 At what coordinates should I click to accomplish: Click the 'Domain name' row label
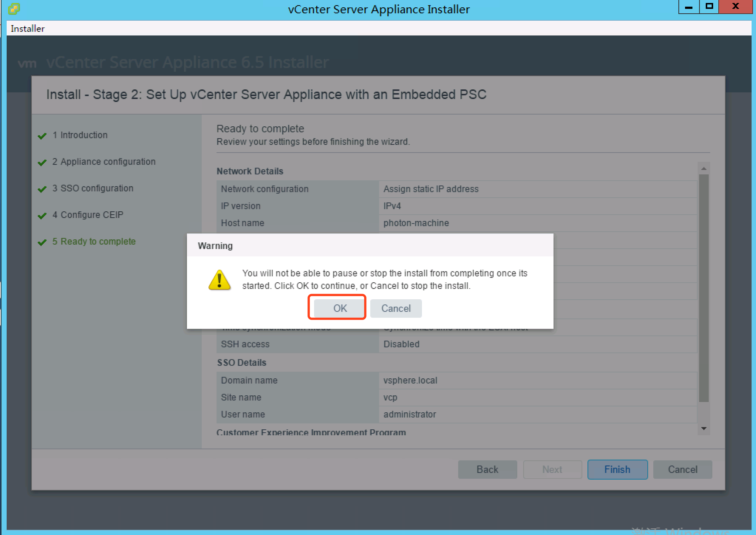(249, 380)
